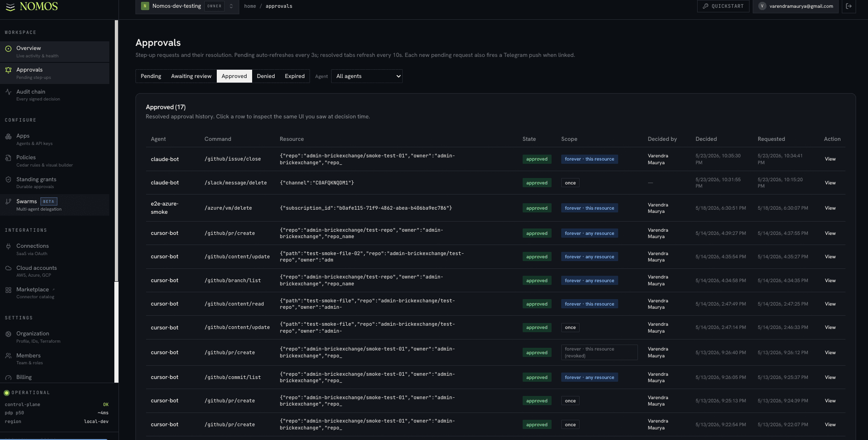View the /slack/message/delete approval

point(830,183)
